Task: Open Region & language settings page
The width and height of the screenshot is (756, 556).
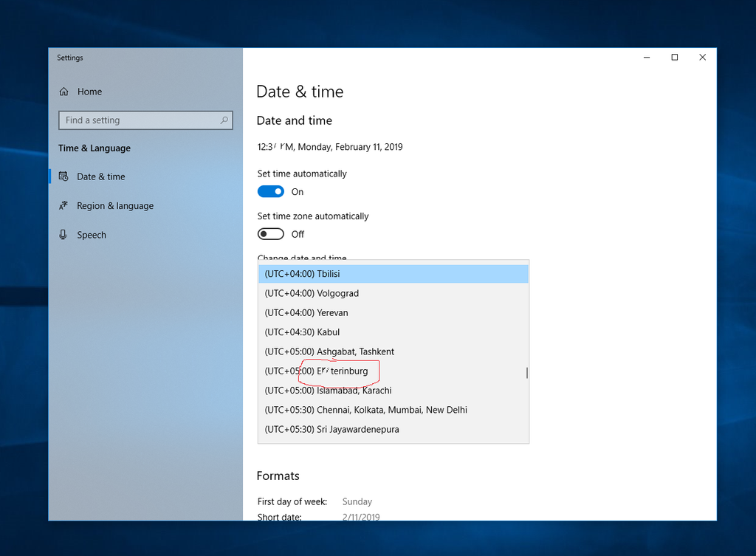Action: (115, 206)
